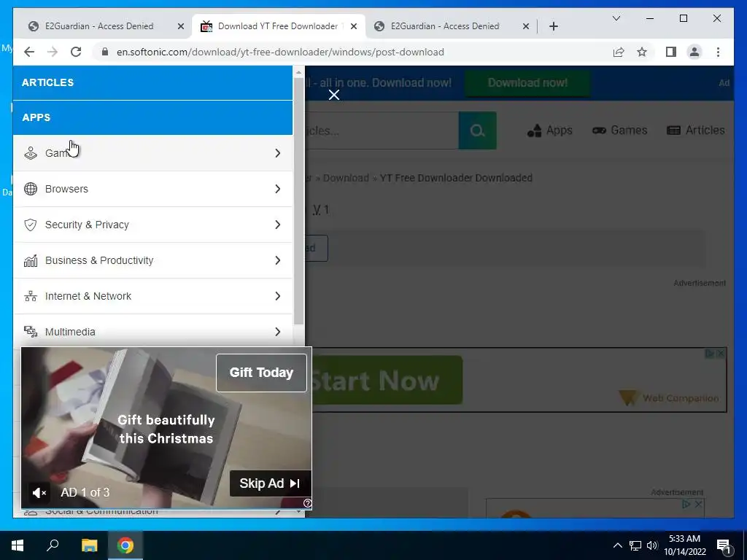Open the Chrome profile avatar
Screen dimensions: 747x560
pos(694,52)
